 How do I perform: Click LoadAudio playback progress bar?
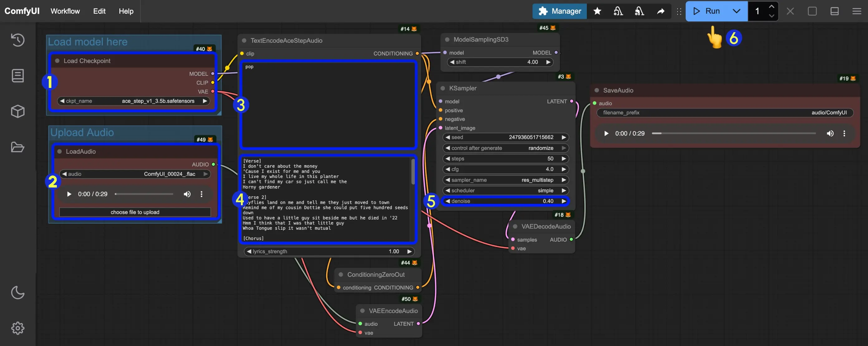pyautogui.click(x=144, y=194)
